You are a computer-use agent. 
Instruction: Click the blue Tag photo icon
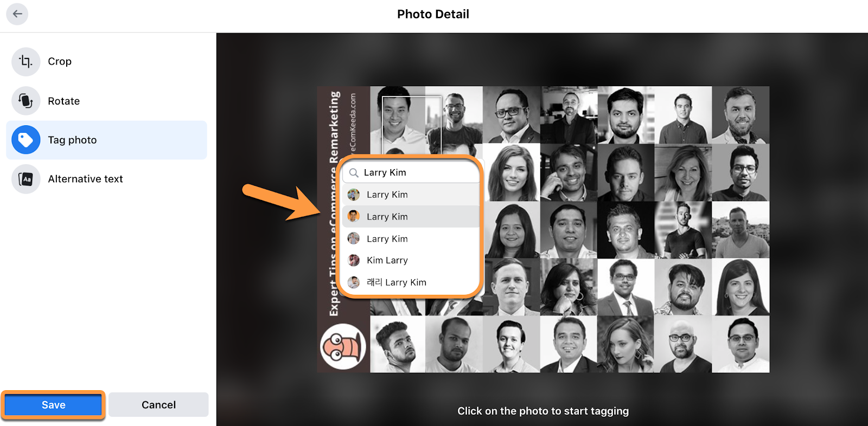click(x=26, y=140)
